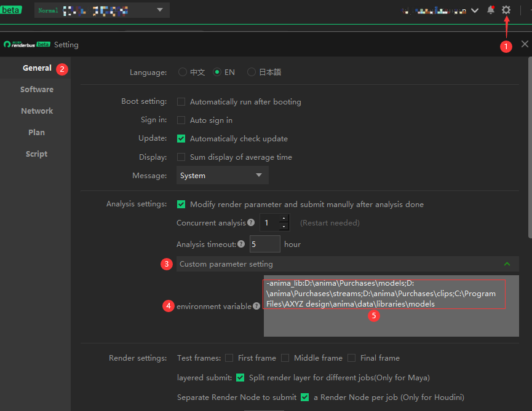Click the environment variable help icon
Image resolution: width=532 pixels, height=411 pixels.
point(257,306)
